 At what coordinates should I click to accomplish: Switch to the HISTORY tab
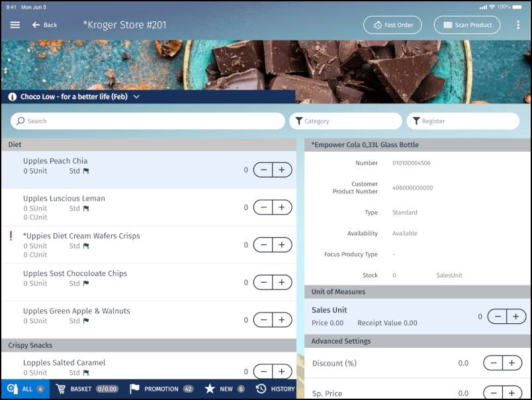(275, 389)
